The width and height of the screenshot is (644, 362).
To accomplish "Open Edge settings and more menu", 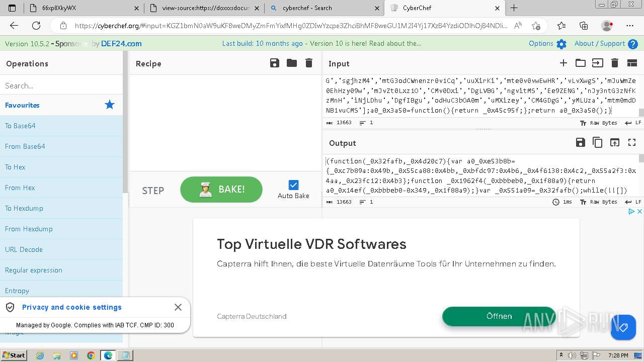I will [x=630, y=26].
